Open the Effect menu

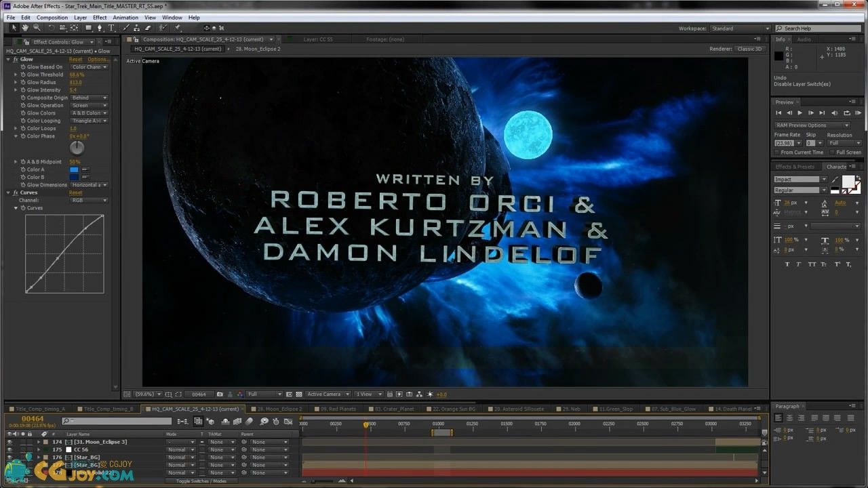coord(100,18)
